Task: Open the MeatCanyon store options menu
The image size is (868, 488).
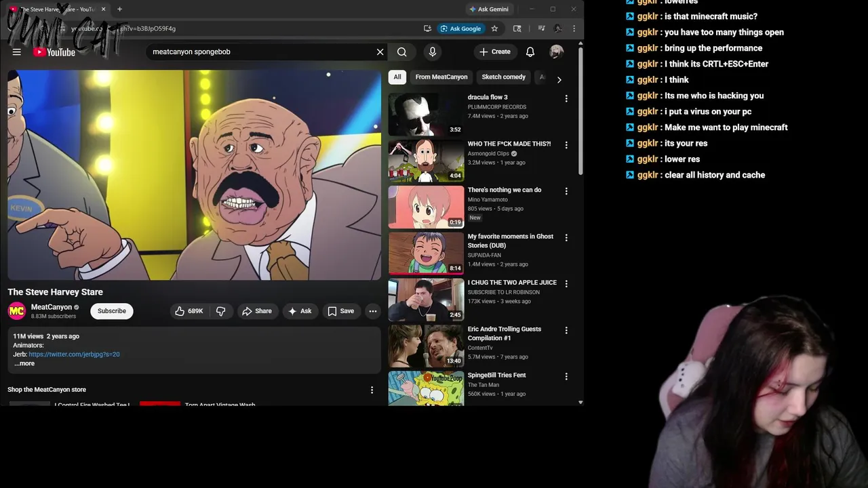Action: pyautogui.click(x=372, y=390)
